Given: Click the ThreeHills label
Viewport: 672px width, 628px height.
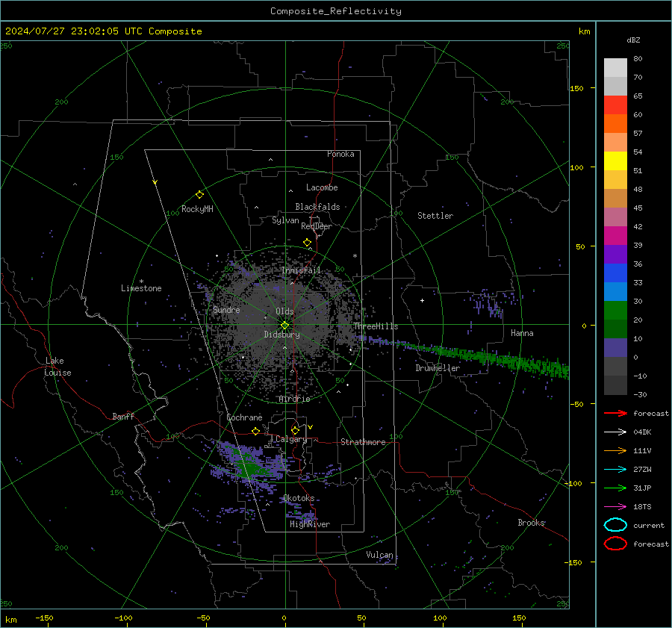Looking at the screenshot, I should (376, 326).
